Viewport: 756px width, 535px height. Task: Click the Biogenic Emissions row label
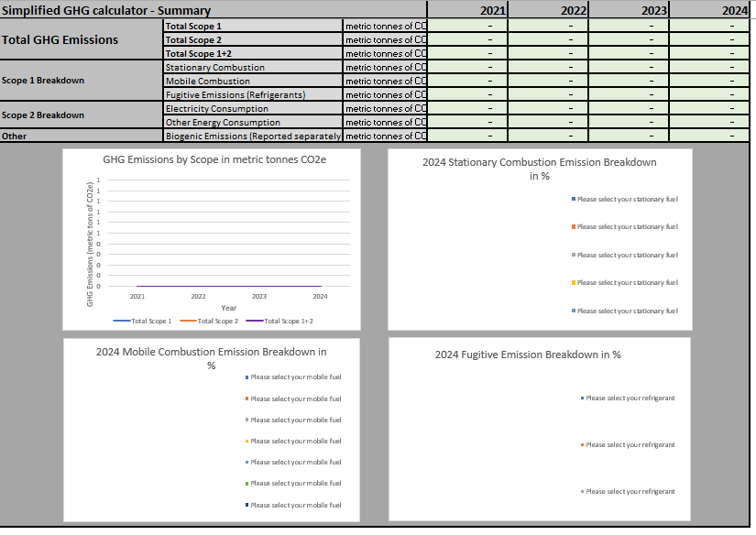coord(252,136)
